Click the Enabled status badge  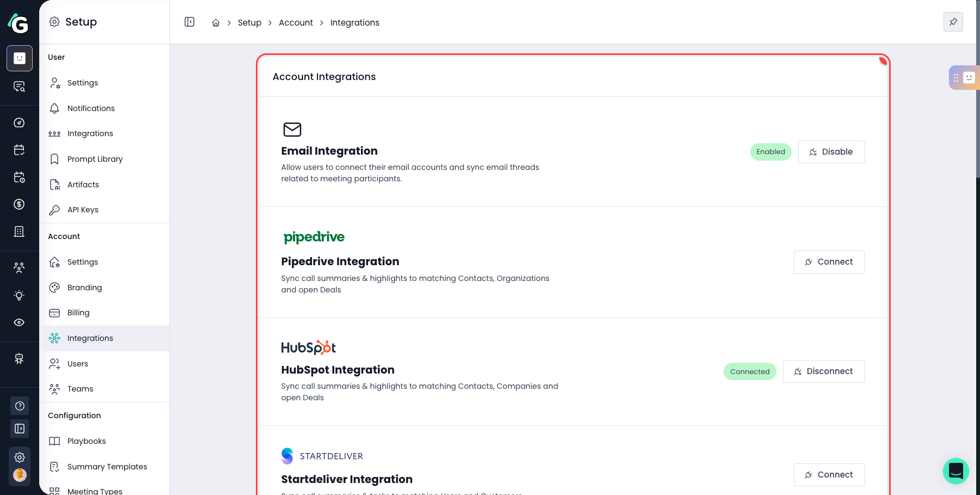tap(771, 152)
